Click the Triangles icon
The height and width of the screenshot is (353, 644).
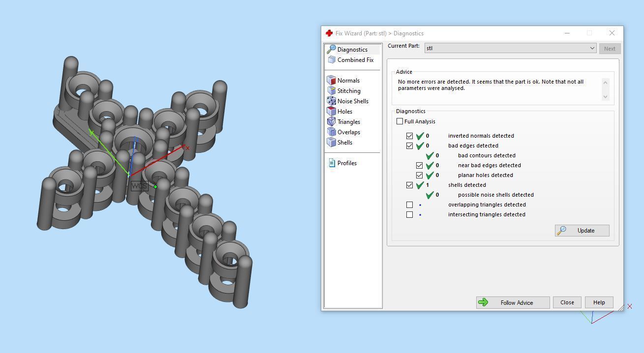pyautogui.click(x=332, y=122)
